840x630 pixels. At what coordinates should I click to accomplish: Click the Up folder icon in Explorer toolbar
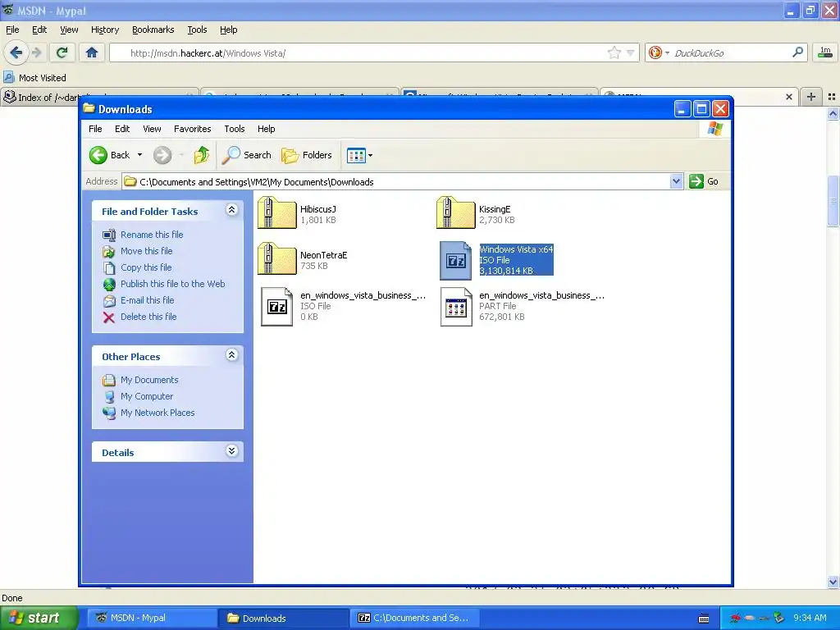pyautogui.click(x=202, y=155)
